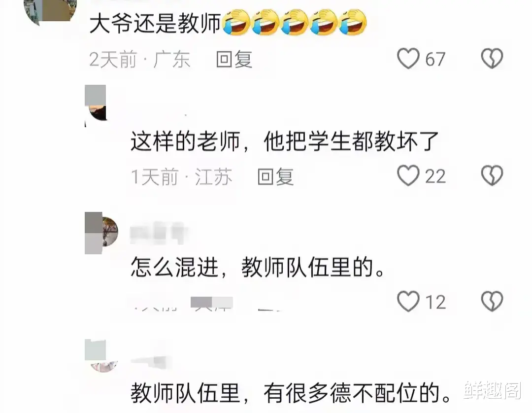The width and height of the screenshot is (532, 413).
Task: Open avatar of the 江苏 commenter
Action: pos(97,105)
